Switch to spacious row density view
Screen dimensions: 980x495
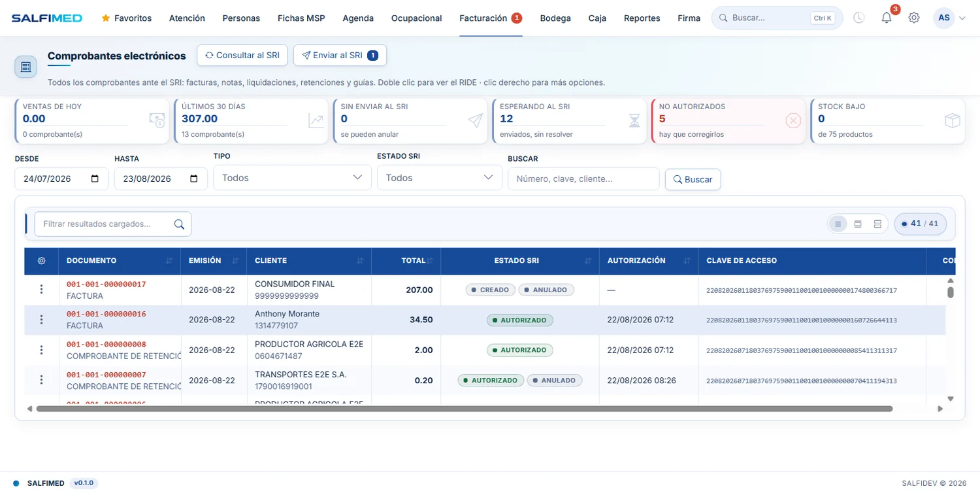877,224
